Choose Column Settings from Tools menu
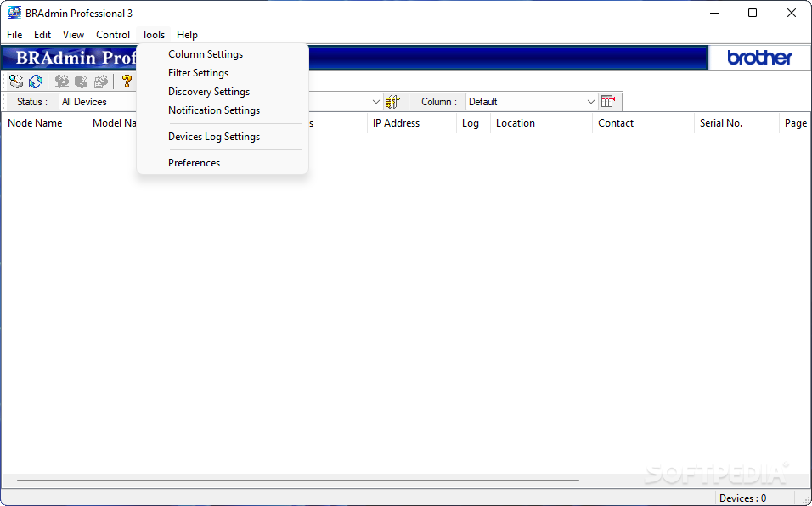Screen dimensions: 812x506 (223, 54)
